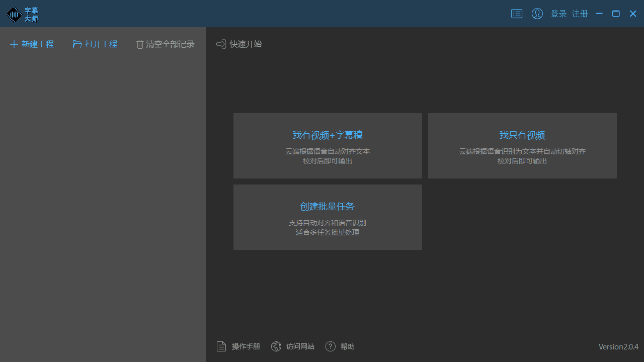Minimize the application window
The height and width of the screenshot is (362, 644).
pos(599,14)
